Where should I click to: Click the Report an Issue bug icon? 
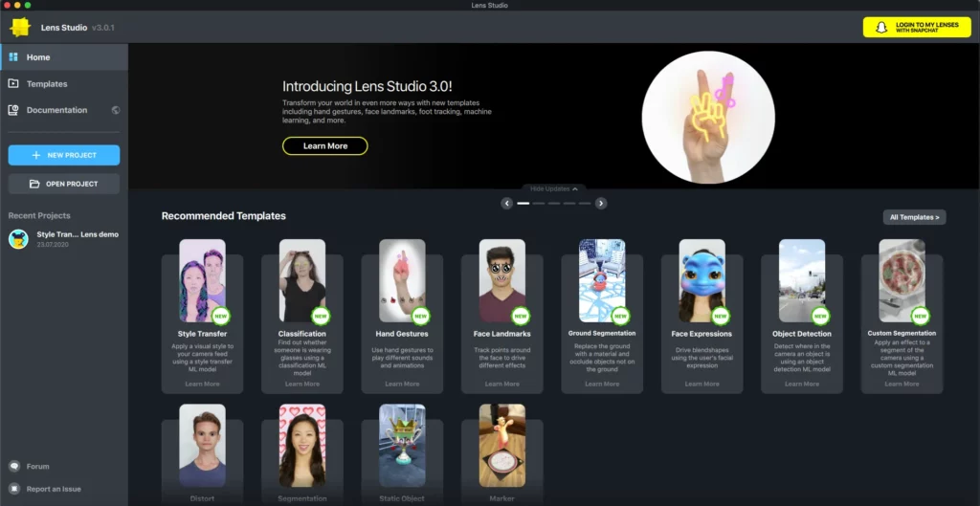click(13, 489)
